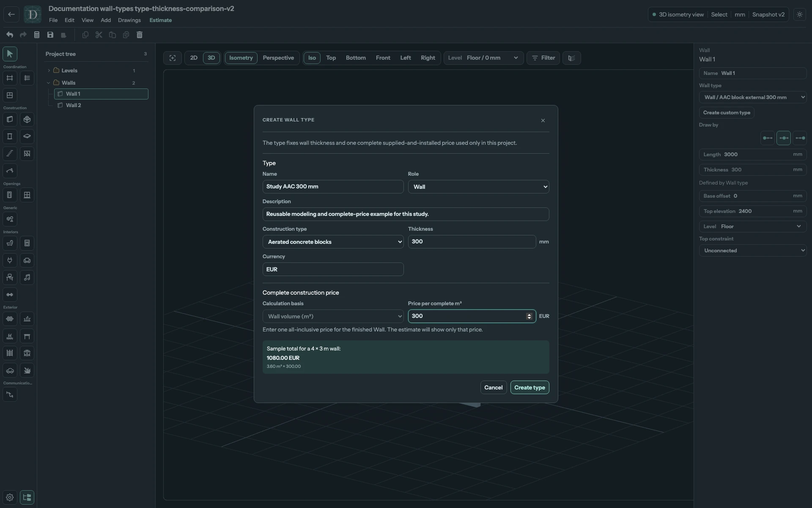Open the Top constraint Unconnected dropdown

752,251
